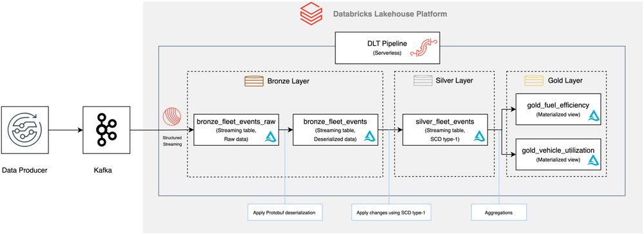
Task: Click the gold_vehicle_utilization materialized view box
Action: (558, 154)
